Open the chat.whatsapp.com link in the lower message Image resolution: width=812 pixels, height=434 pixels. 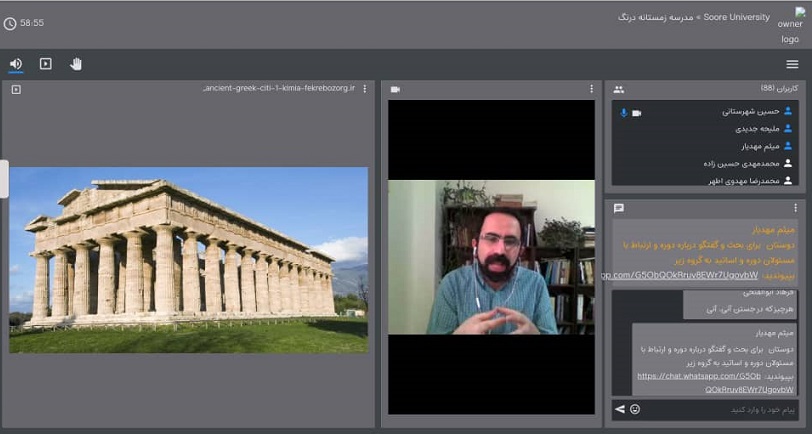click(x=716, y=383)
